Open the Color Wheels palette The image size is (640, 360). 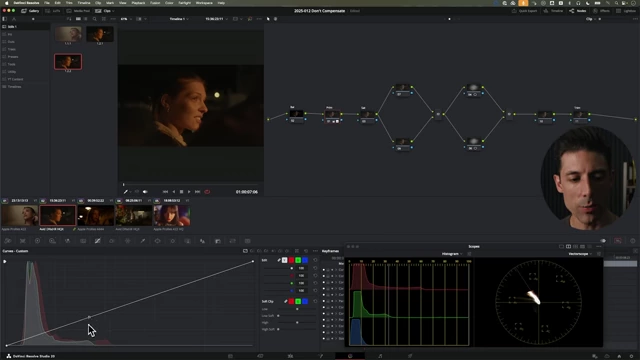(x=38, y=241)
